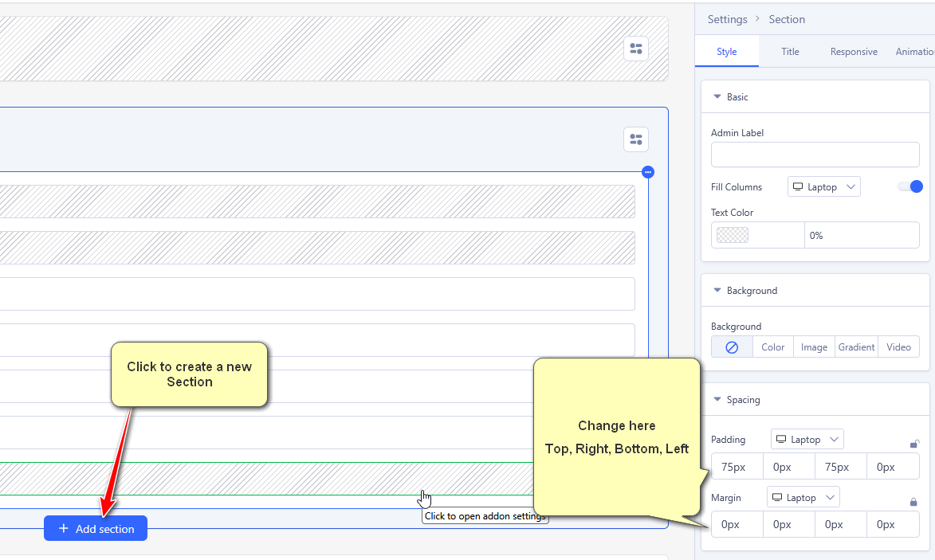Open the Padding Laptop device dropdown
The width and height of the screenshot is (935, 560).
click(x=807, y=440)
